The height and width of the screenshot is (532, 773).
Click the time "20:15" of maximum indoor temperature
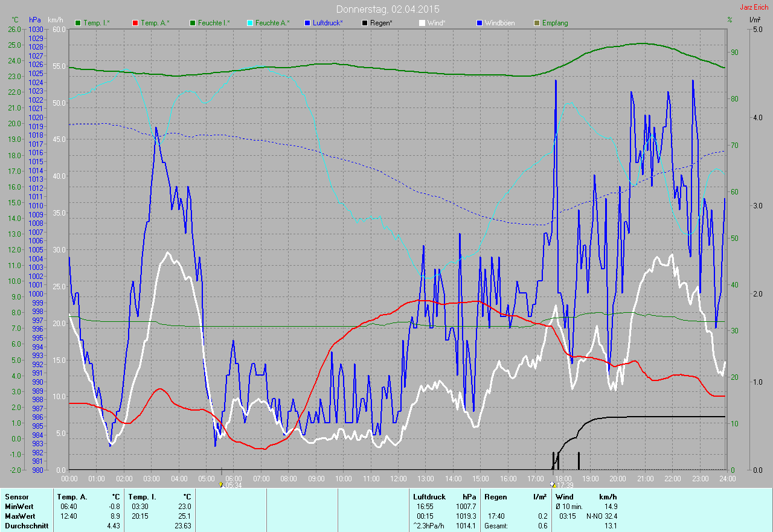click(x=141, y=516)
